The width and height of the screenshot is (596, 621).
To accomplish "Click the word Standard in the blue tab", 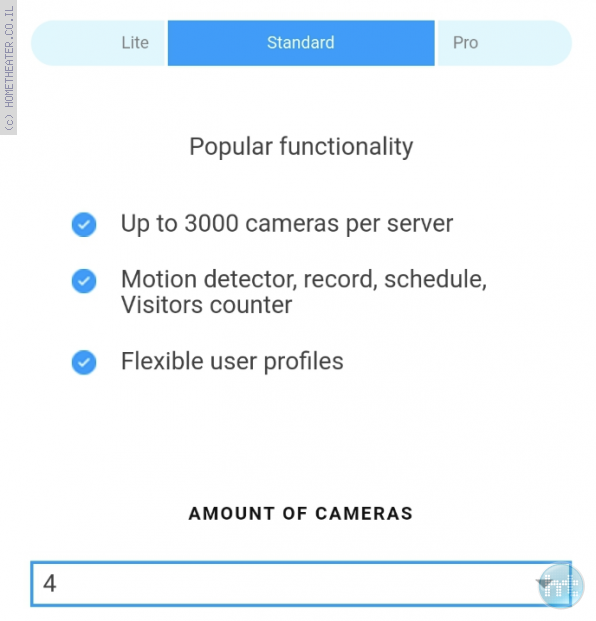I will click(x=301, y=43).
